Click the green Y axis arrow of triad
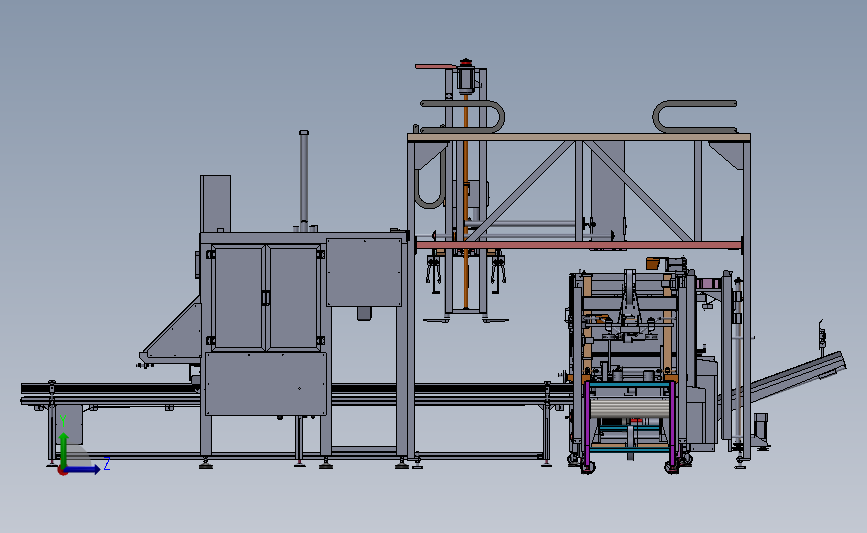This screenshot has height=533, width=867. pyautogui.click(x=64, y=449)
